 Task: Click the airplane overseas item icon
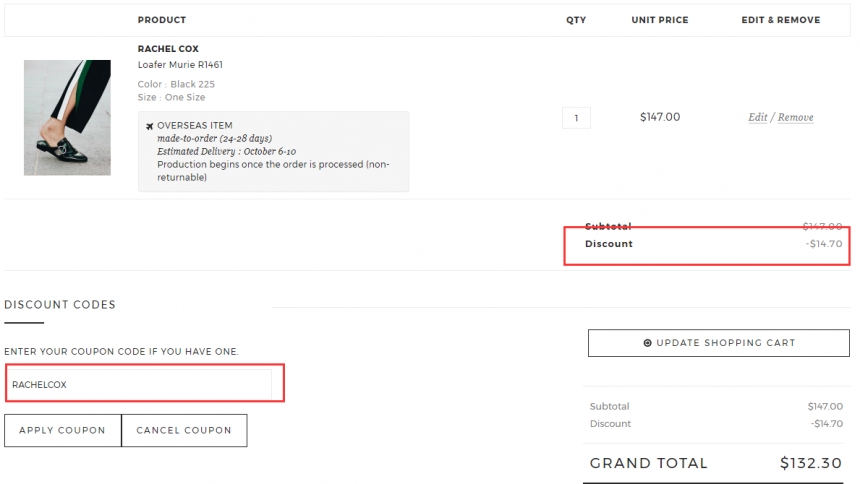click(x=149, y=126)
